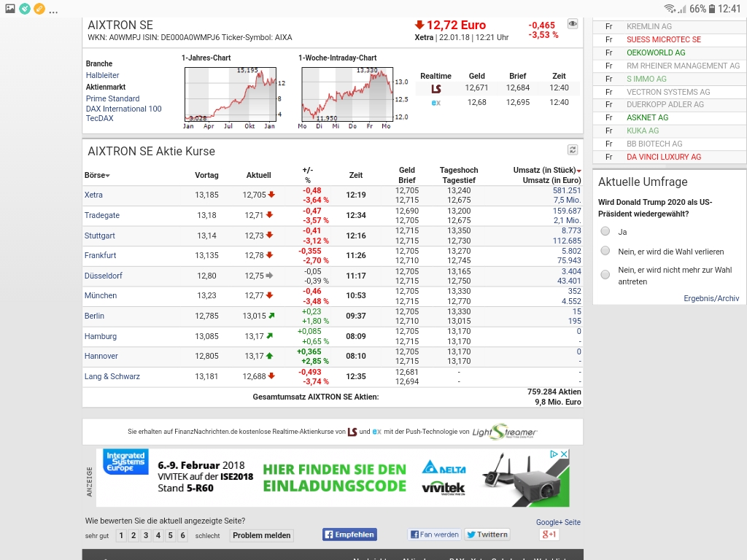Click the LS logo in the realtime notice
The width and height of the screenshot is (747, 560).
pyautogui.click(x=352, y=432)
